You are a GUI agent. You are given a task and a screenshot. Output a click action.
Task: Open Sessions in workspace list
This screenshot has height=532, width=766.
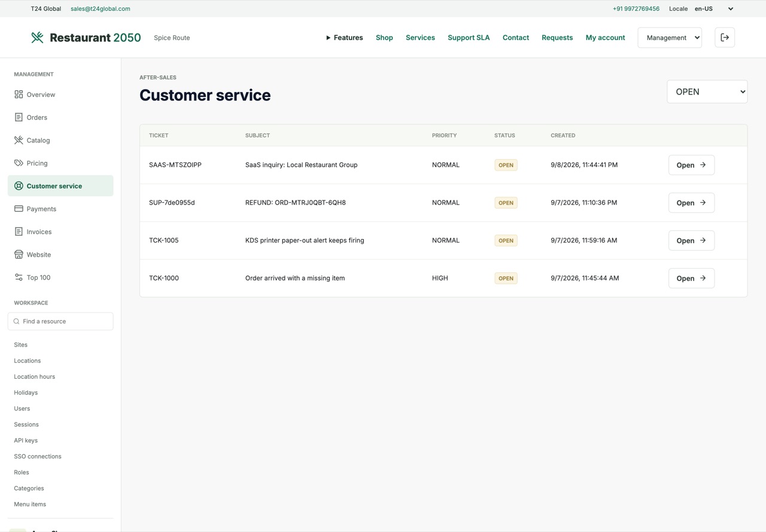(x=26, y=425)
